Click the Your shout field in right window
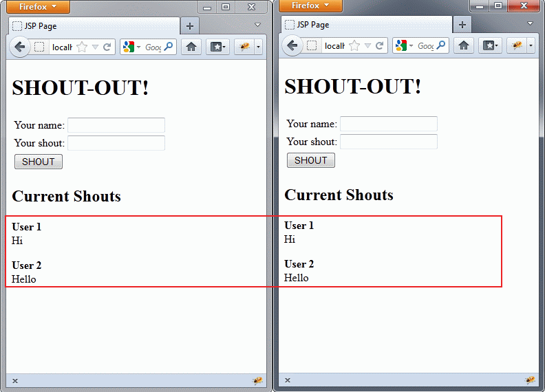Viewport: 545px width, 392px height. (x=389, y=142)
